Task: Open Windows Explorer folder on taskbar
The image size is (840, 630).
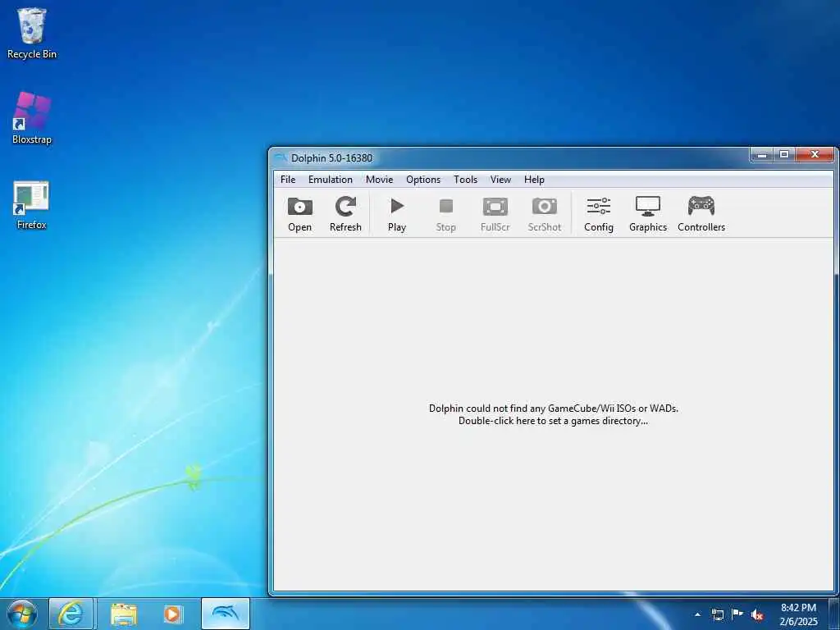Action: [124, 614]
